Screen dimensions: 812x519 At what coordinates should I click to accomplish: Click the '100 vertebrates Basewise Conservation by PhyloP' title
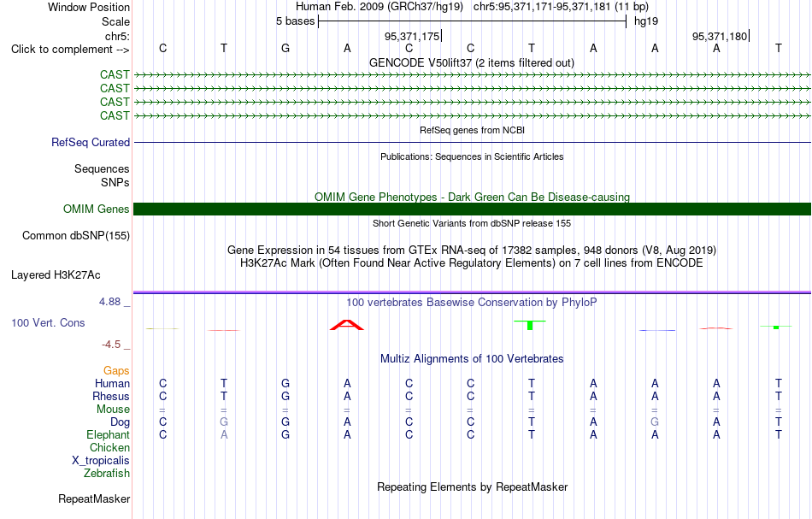472,303
